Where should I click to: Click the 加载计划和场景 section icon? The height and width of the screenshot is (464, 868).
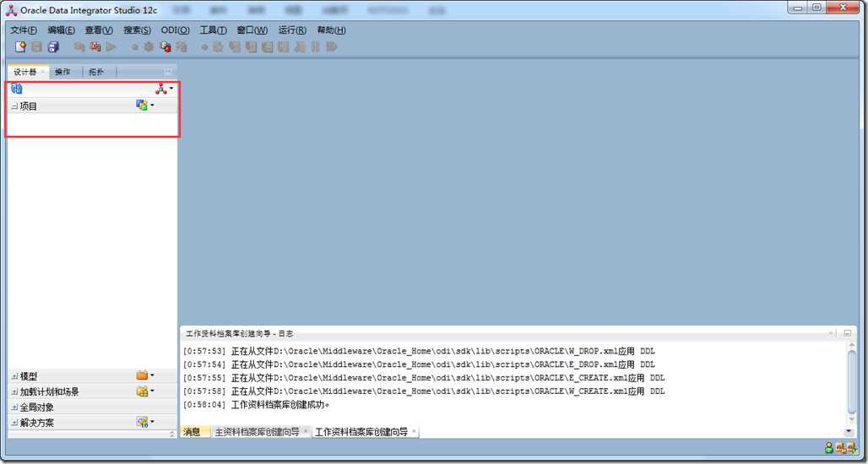coord(142,391)
